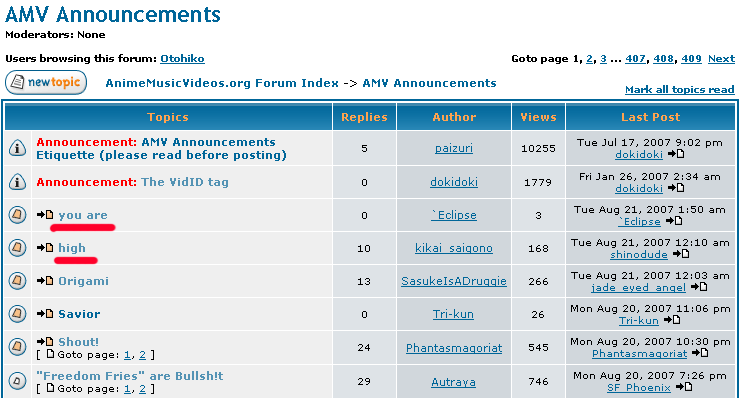
Task: Go to page 2 of Shout! topic
Action: pyautogui.click(x=143, y=355)
